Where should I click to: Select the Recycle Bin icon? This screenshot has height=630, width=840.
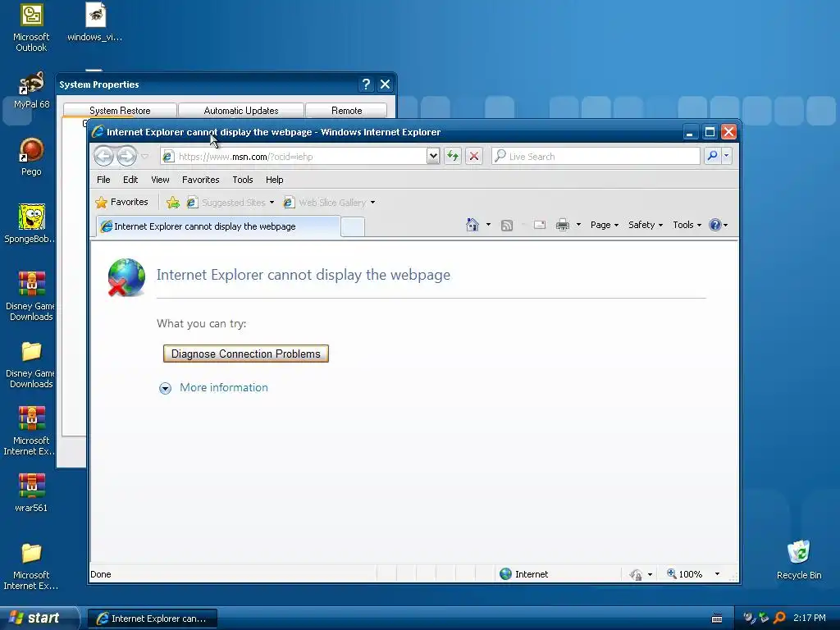pos(799,559)
